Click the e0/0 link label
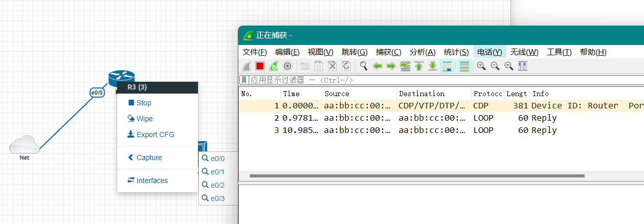The image size is (644, 224). click(97, 93)
